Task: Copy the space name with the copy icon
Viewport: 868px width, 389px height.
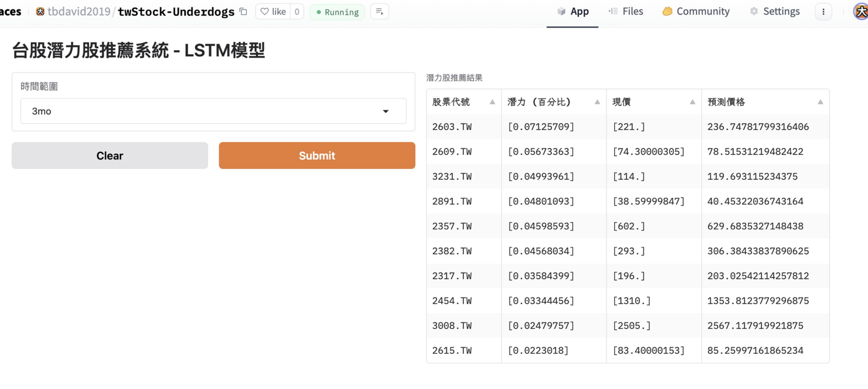Action: (243, 12)
